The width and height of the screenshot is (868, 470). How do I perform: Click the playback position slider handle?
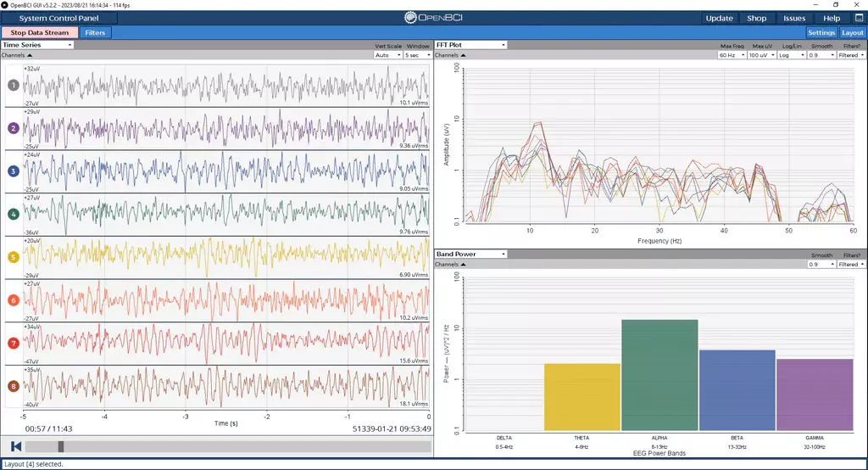60,446
